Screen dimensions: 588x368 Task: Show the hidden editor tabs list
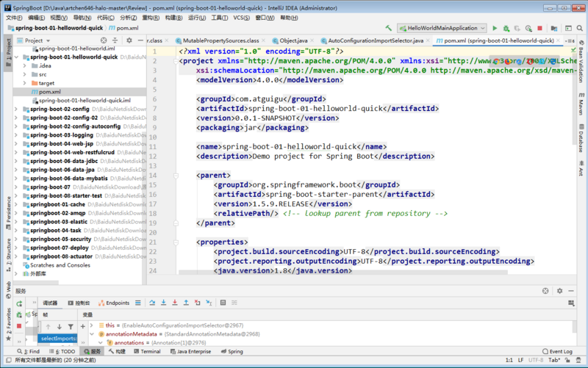569,41
